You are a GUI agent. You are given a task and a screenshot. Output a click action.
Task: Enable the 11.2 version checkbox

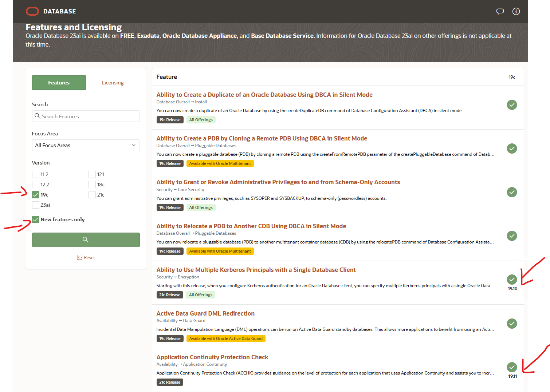click(x=36, y=174)
